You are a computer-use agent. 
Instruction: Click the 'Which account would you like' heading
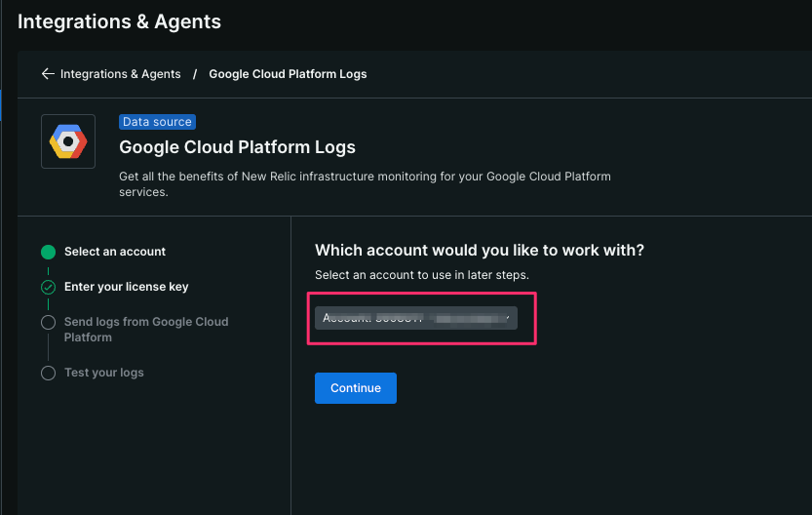click(x=480, y=251)
